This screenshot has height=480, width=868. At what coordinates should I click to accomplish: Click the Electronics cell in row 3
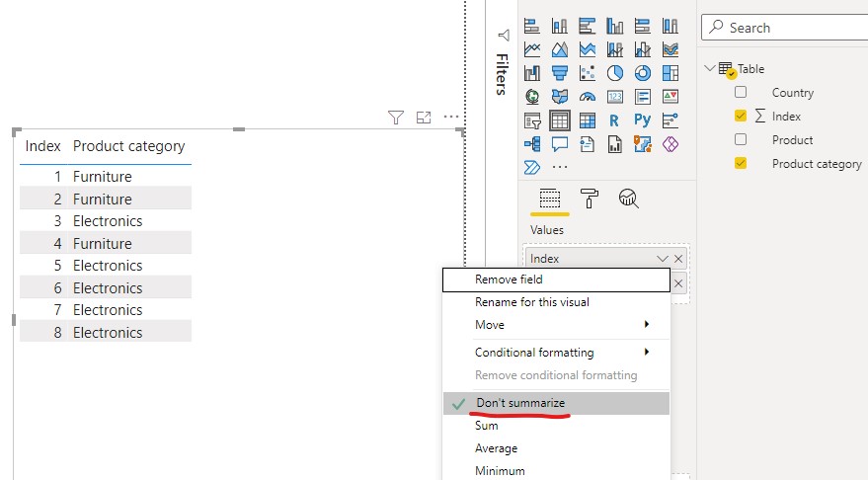108,221
